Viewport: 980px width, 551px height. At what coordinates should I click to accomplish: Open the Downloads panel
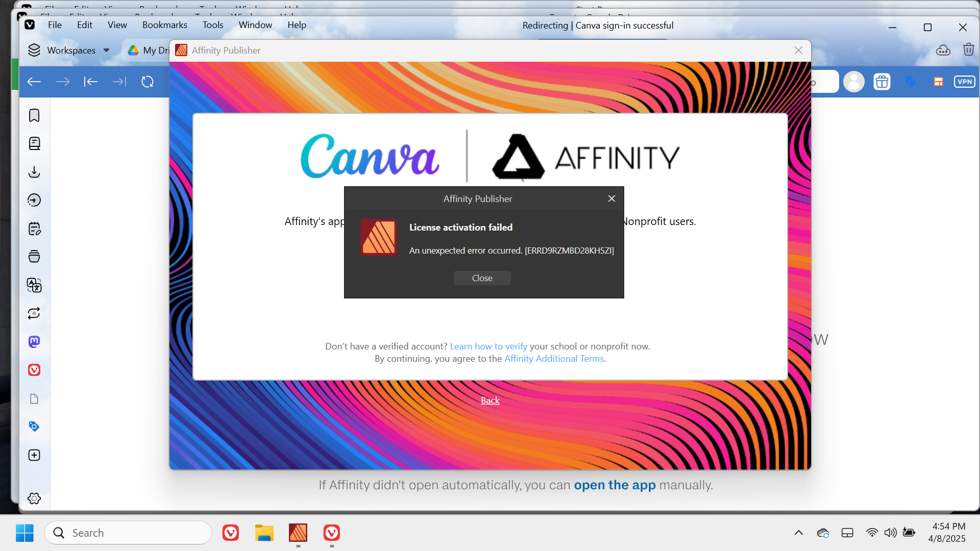[34, 172]
